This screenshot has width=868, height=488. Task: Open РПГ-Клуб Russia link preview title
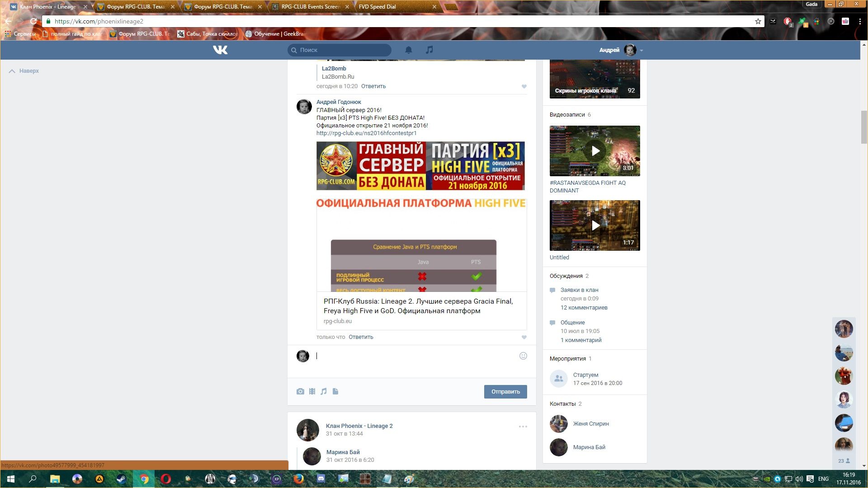pyautogui.click(x=418, y=306)
